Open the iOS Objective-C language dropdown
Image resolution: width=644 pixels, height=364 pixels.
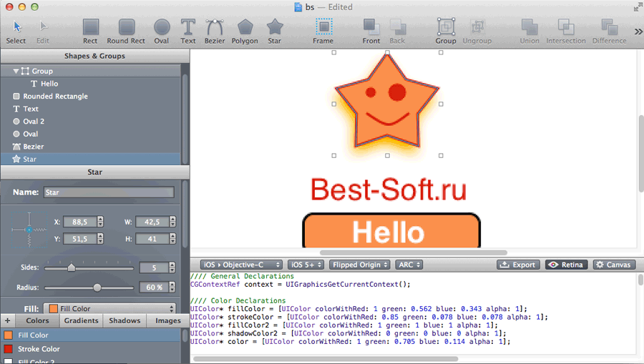(240, 265)
